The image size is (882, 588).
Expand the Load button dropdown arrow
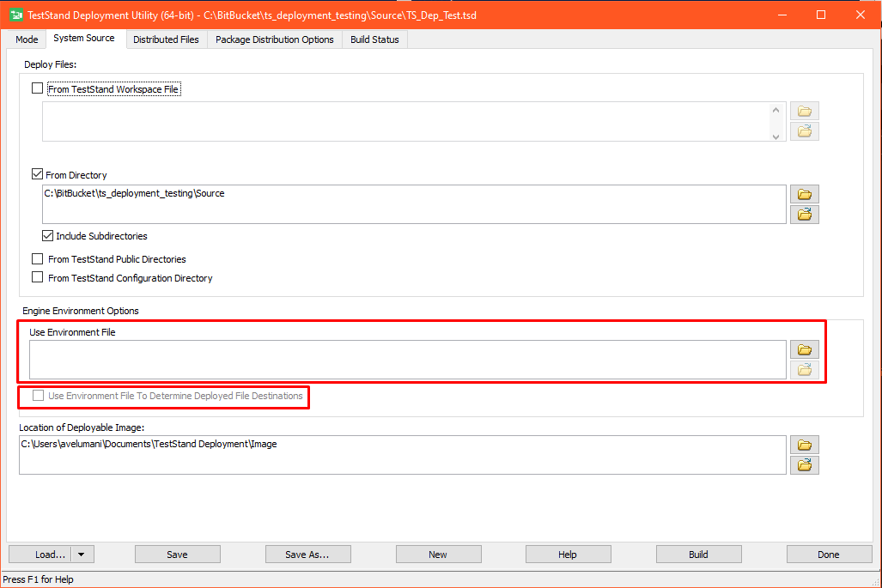pyautogui.click(x=82, y=555)
